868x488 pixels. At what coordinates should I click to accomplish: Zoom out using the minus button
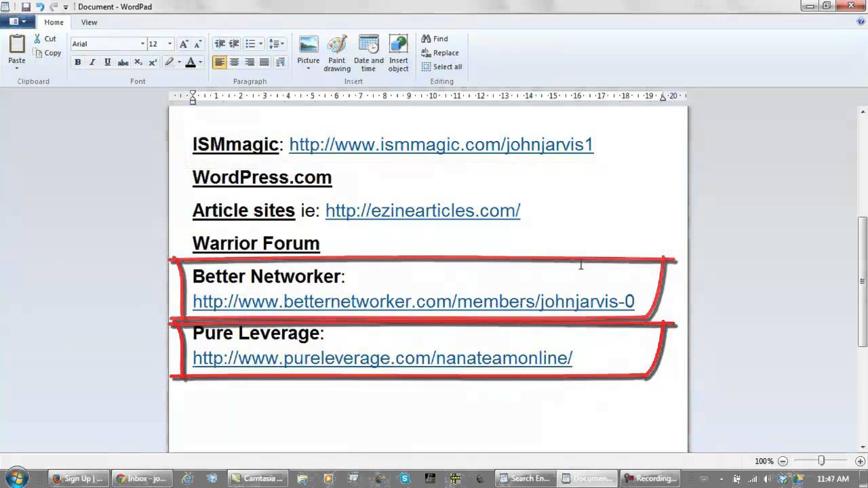point(783,461)
